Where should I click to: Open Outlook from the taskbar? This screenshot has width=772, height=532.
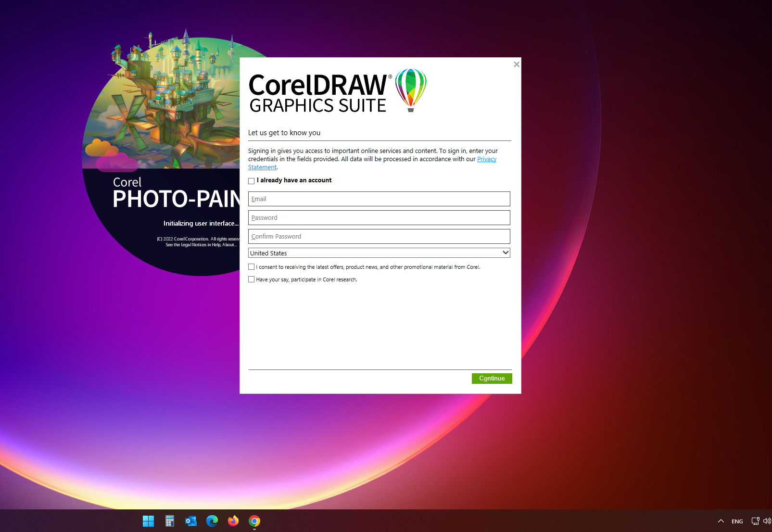191,521
